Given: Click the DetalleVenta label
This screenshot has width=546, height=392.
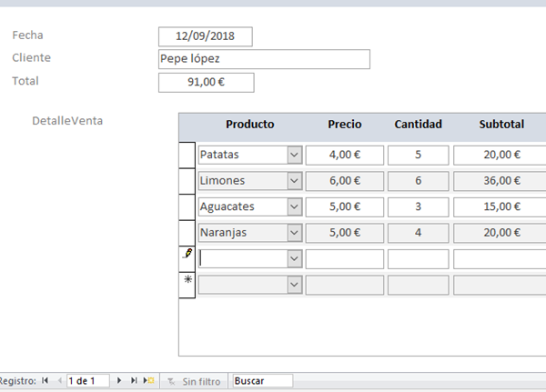Looking at the screenshot, I should pos(67,121).
